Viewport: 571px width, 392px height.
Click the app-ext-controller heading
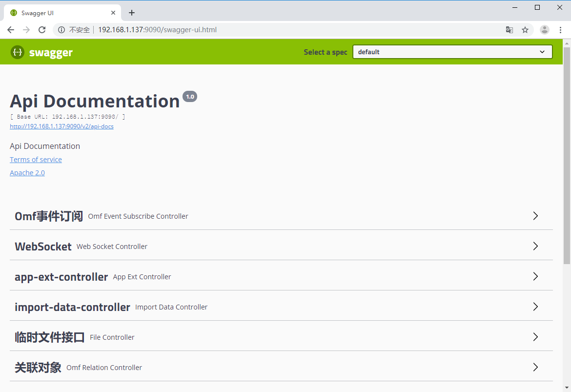pyautogui.click(x=61, y=277)
